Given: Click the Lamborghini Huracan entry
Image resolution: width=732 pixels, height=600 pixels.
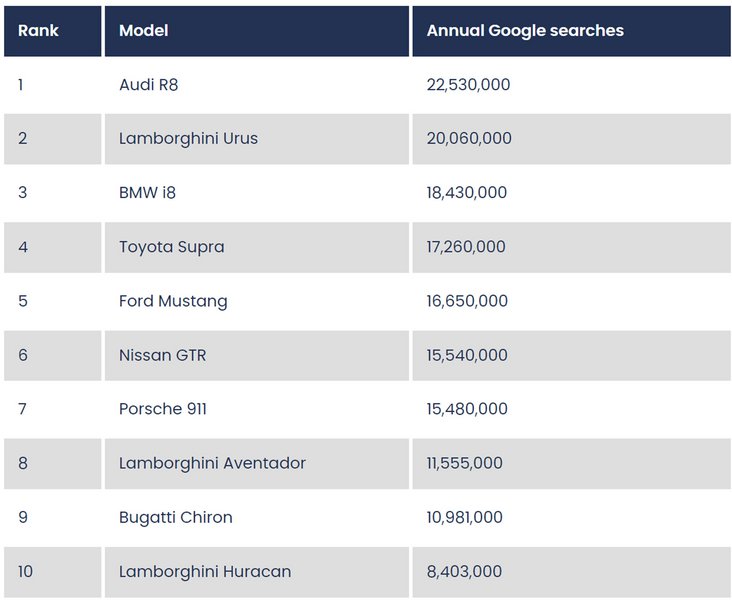Looking at the screenshot, I should coord(205,572).
